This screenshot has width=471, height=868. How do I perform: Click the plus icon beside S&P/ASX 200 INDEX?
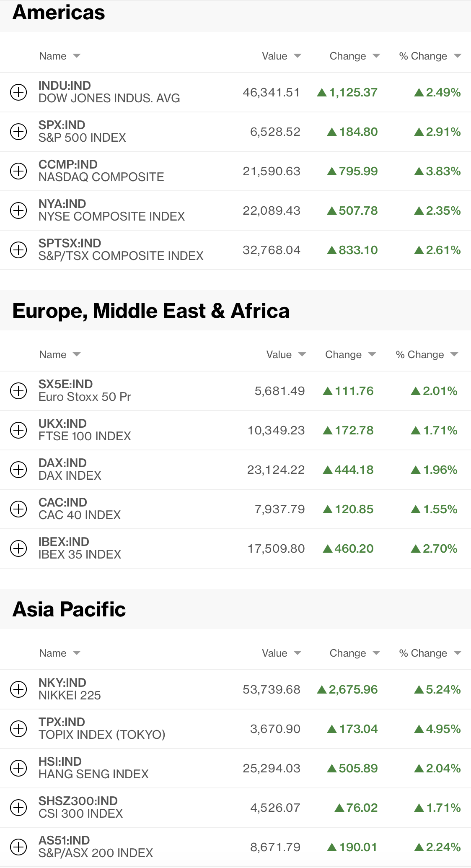pos(18,847)
